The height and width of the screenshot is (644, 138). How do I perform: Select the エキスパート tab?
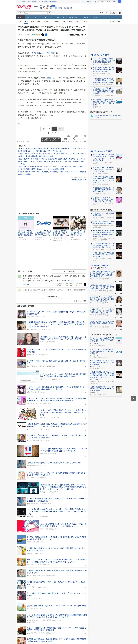tap(48, 17)
